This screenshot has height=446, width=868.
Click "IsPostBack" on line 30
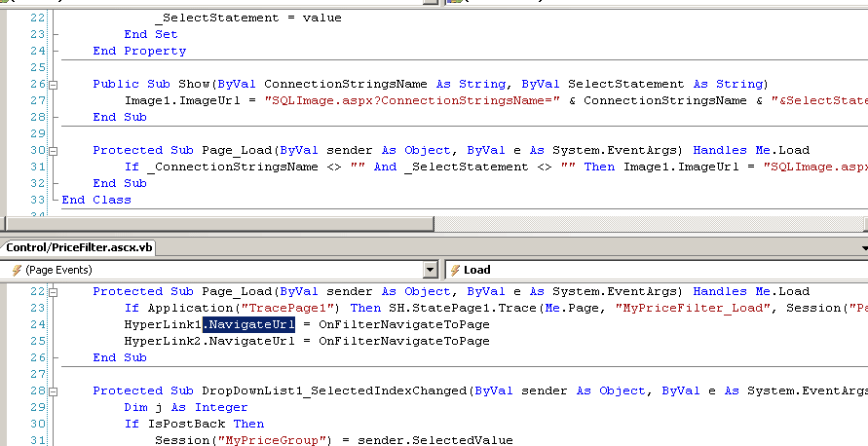186,425
